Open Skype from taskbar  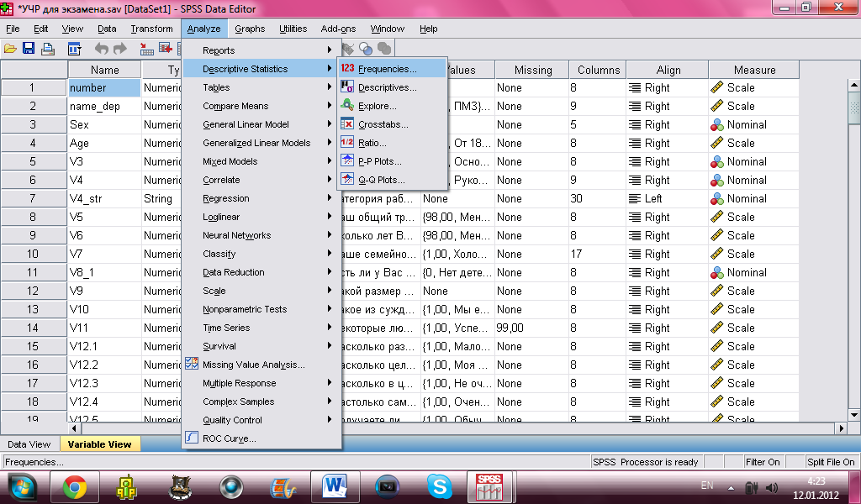(440, 487)
